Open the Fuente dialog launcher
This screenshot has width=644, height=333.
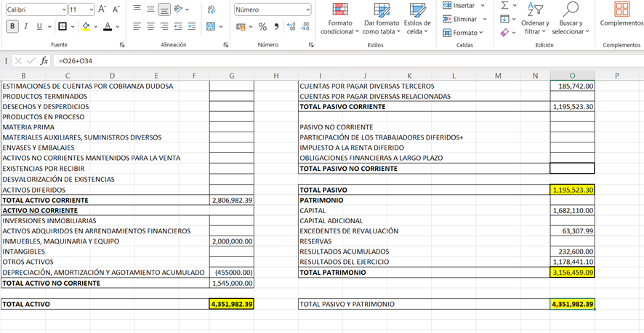pyautogui.click(x=122, y=45)
